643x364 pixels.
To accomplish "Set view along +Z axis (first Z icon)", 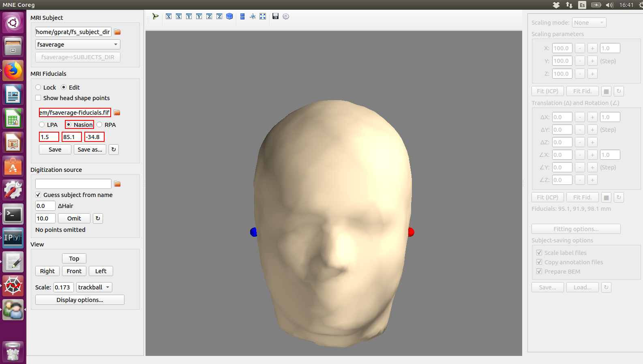I will (209, 16).
